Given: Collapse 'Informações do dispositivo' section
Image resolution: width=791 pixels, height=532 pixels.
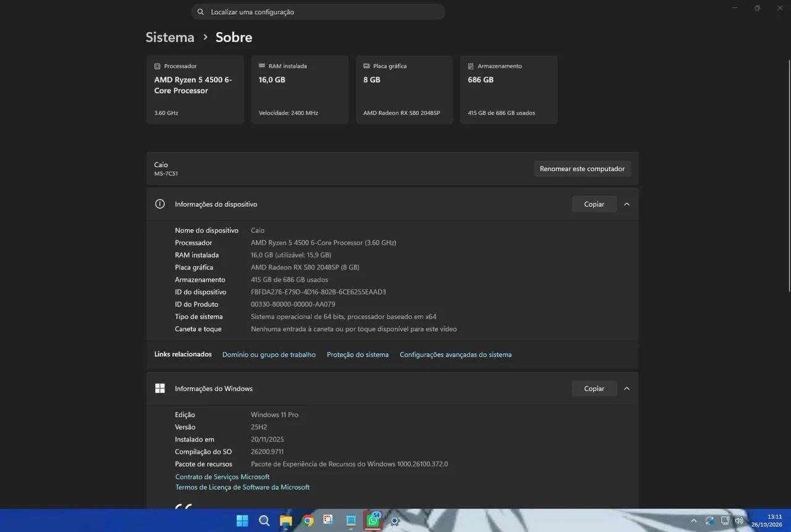Looking at the screenshot, I should click(x=627, y=204).
